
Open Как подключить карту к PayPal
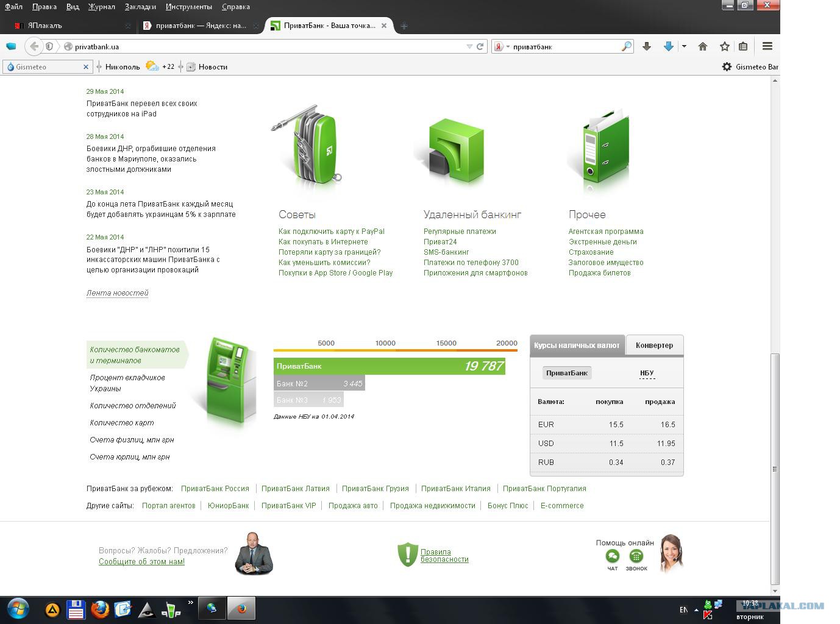pyautogui.click(x=332, y=231)
